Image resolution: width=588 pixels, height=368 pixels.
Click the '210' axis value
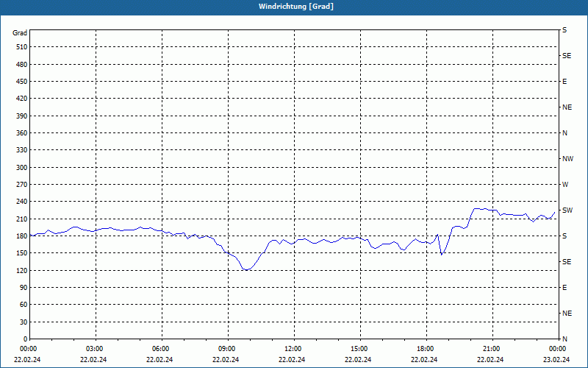(x=23, y=219)
